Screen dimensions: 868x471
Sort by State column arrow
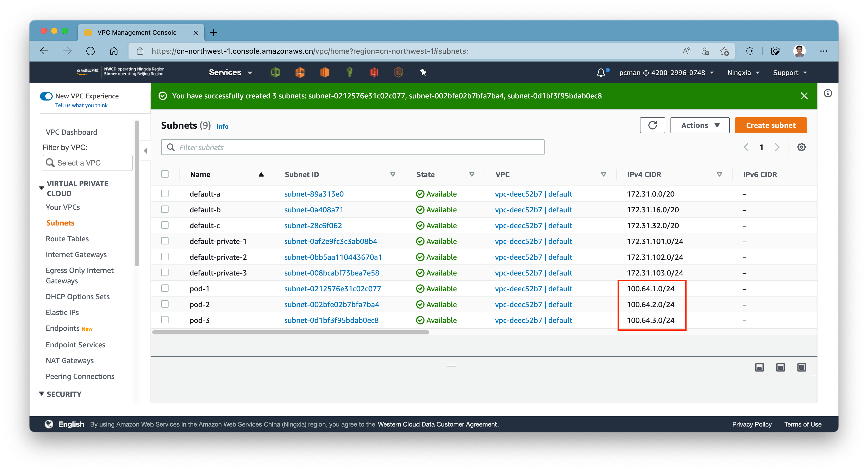point(472,174)
